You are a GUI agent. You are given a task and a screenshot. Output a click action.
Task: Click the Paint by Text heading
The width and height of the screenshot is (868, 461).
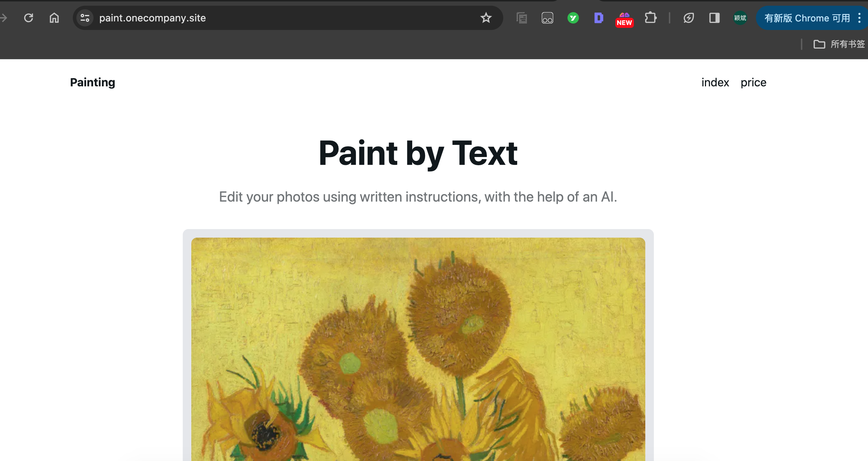(418, 153)
